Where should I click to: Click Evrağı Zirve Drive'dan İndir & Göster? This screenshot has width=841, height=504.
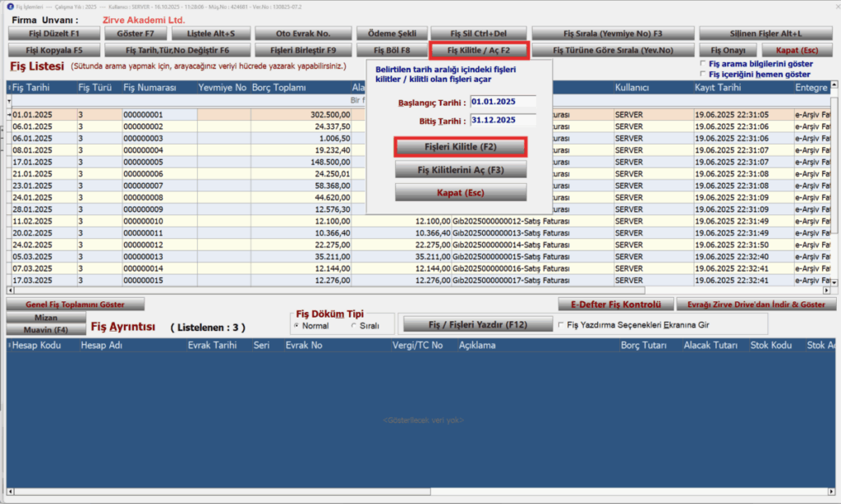[x=756, y=304]
